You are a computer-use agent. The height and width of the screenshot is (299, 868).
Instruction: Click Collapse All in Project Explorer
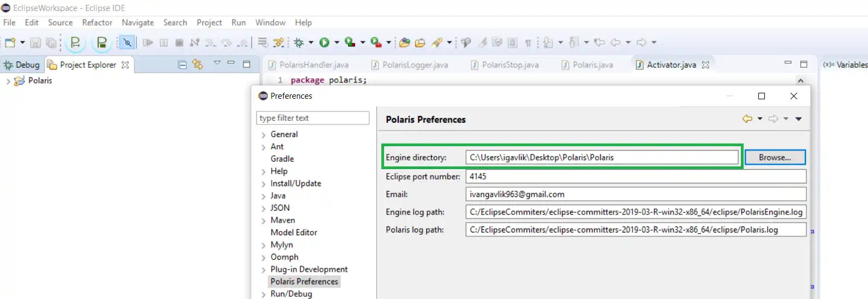(182, 64)
